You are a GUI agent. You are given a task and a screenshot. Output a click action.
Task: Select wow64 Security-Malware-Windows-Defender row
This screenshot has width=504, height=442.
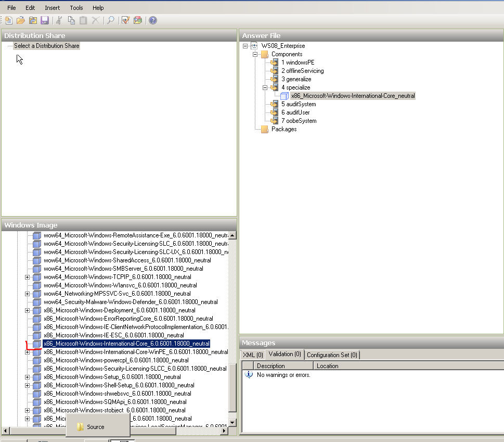131,302
